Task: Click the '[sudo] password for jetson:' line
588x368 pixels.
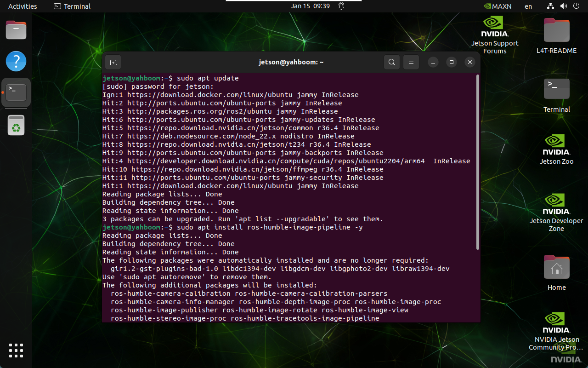Action: [x=158, y=86]
